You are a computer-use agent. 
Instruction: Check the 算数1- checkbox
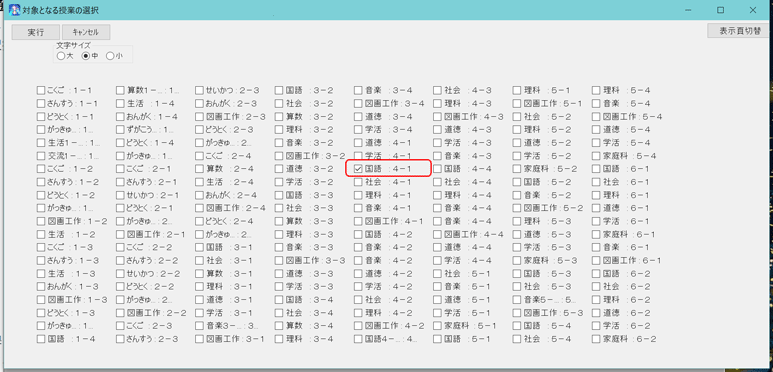[120, 91]
